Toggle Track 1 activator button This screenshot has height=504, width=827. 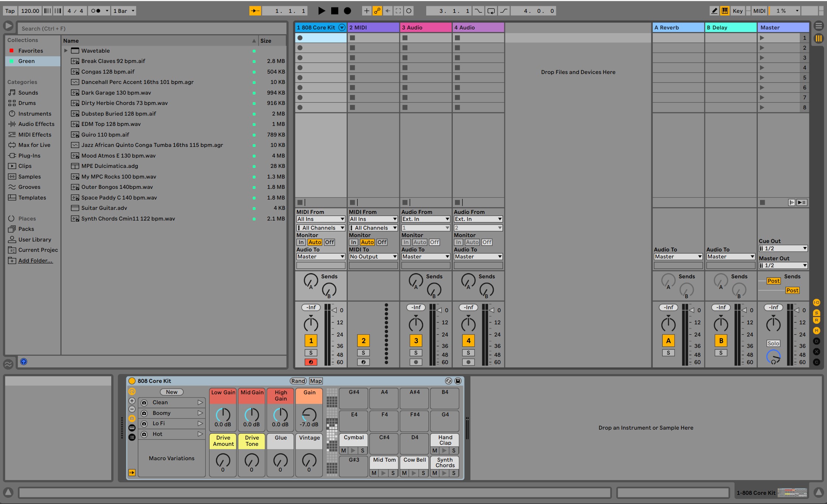click(x=311, y=341)
